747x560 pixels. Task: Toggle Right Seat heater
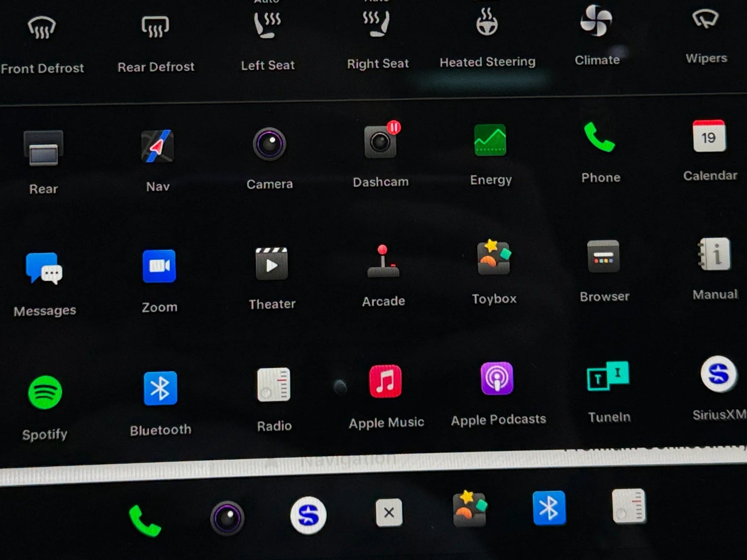pos(376,23)
